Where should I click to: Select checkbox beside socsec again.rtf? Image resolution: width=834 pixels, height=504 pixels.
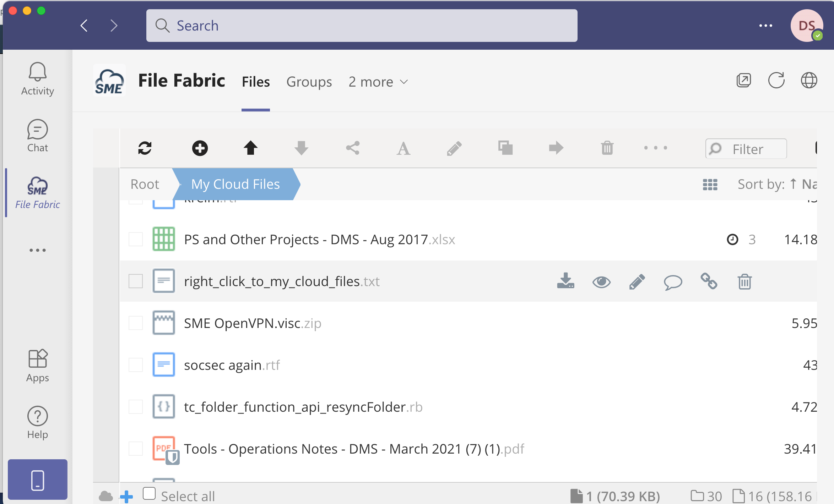click(x=136, y=365)
